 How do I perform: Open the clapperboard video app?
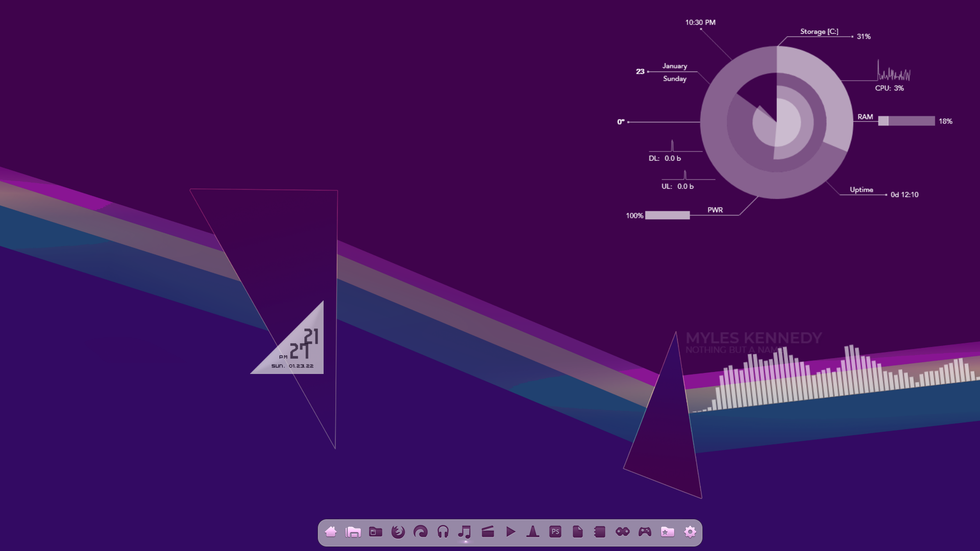[488, 532]
